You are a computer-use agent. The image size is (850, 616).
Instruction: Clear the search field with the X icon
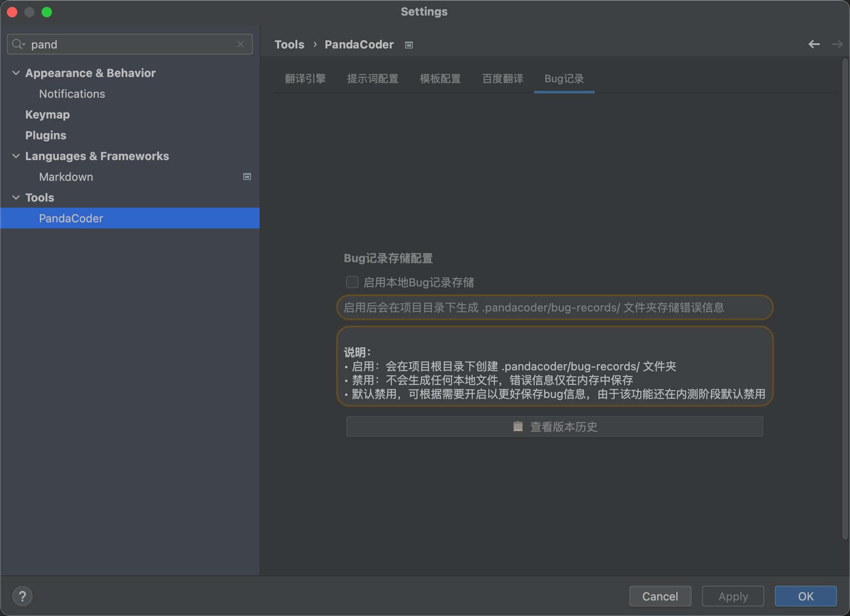click(241, 44)
